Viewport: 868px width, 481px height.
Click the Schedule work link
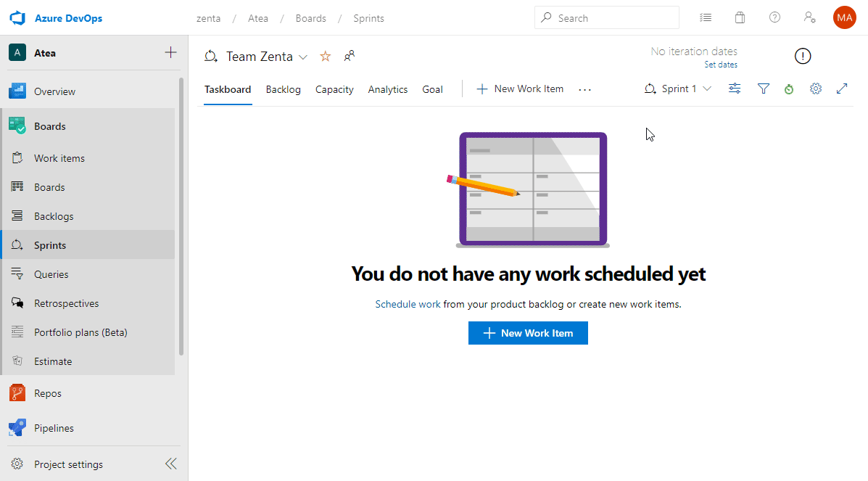click(x=408, y=304)
